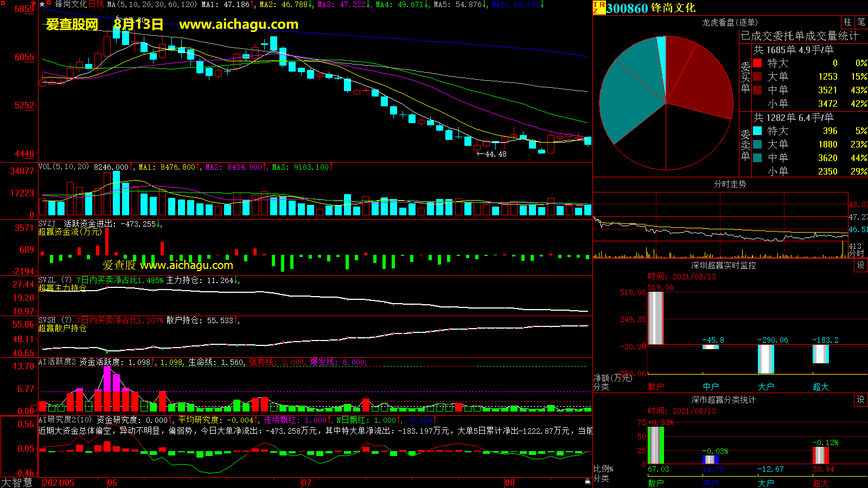Click the 300860 锋尚文化 stock title
The width and height of the screenshot is (868, 488).
tap(650, 8)
